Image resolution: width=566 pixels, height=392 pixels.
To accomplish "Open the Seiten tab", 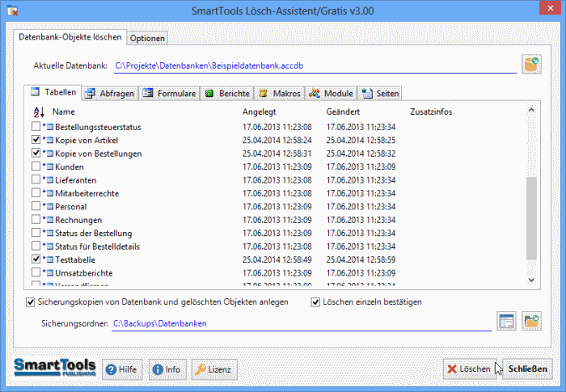I will click(380, 94).
